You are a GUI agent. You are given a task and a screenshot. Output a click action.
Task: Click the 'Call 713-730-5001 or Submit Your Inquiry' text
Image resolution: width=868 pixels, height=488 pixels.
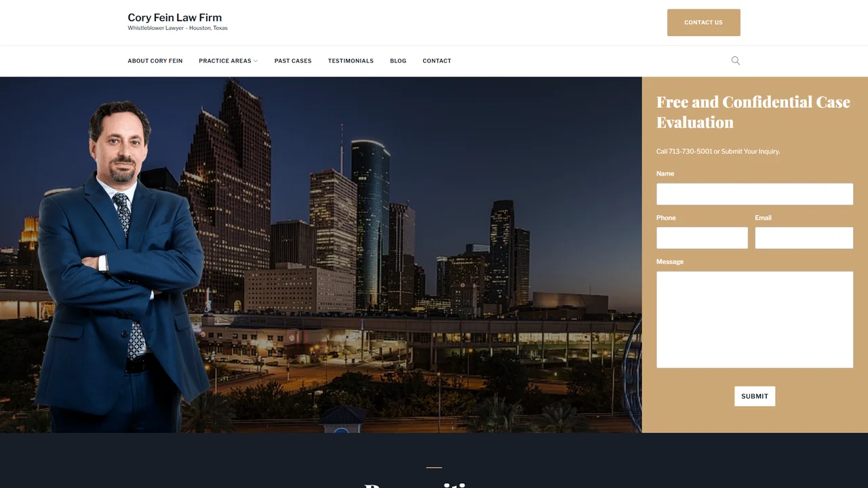(718, 152)
